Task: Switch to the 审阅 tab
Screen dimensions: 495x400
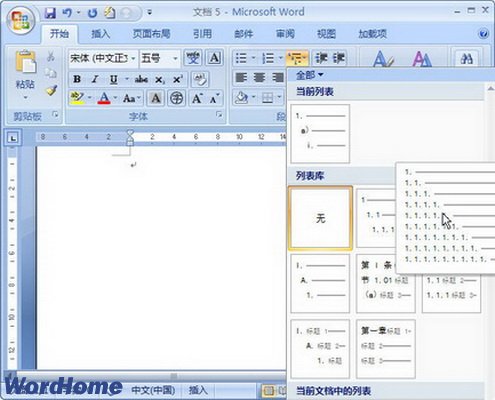Action: point(285,34)
